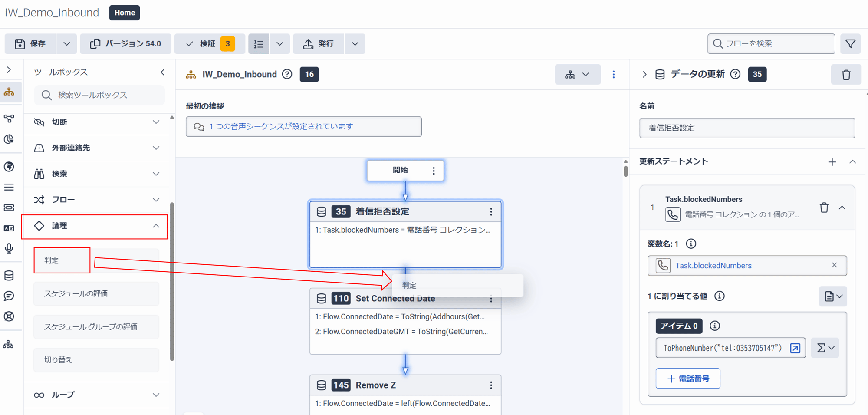Click the info icon beside 1 に割り当てる値
Image resolution: width=868 pixels, height=415 pixels.
(x=720, y=296)
